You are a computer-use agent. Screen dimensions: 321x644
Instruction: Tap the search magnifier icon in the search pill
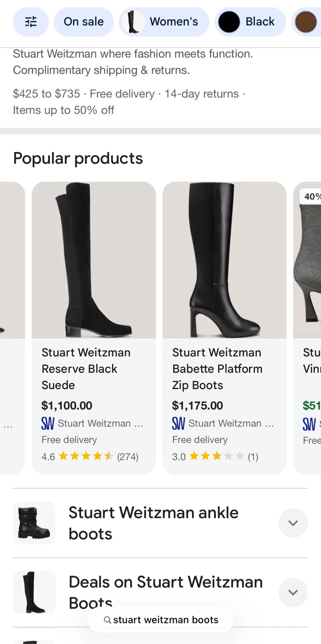pyautogui.click(x=107, y=620)
